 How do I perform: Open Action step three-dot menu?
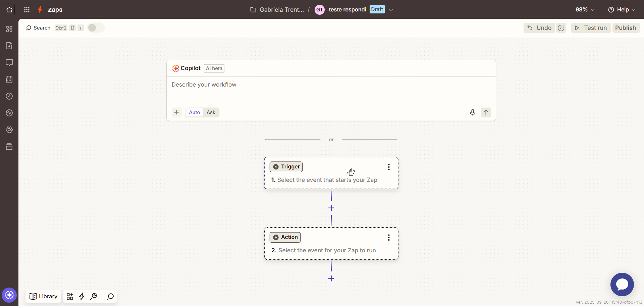(389, 238)
